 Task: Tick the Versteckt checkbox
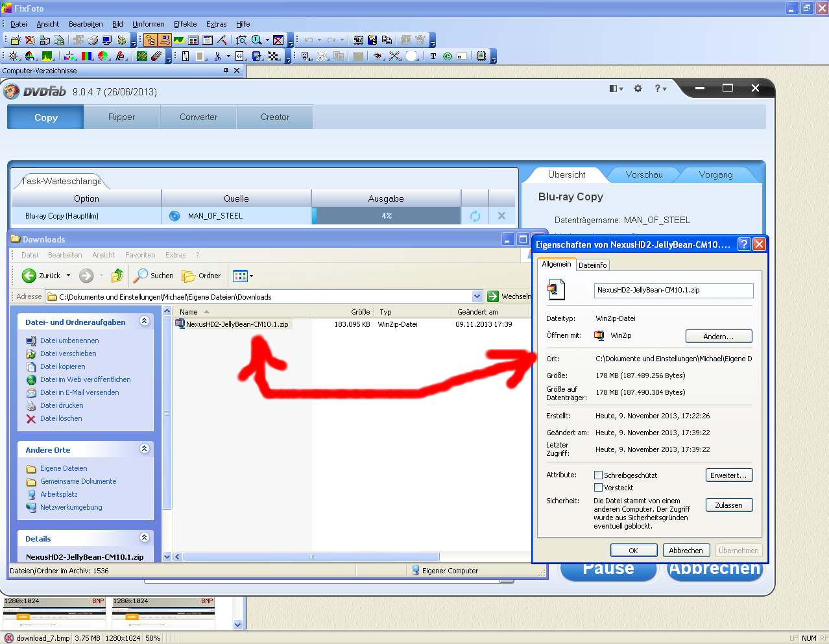pos(598,488)
